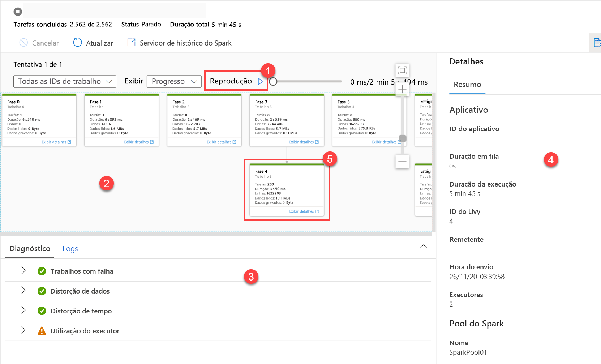Switch to the Diagnóstico tab

pos(30,249)
